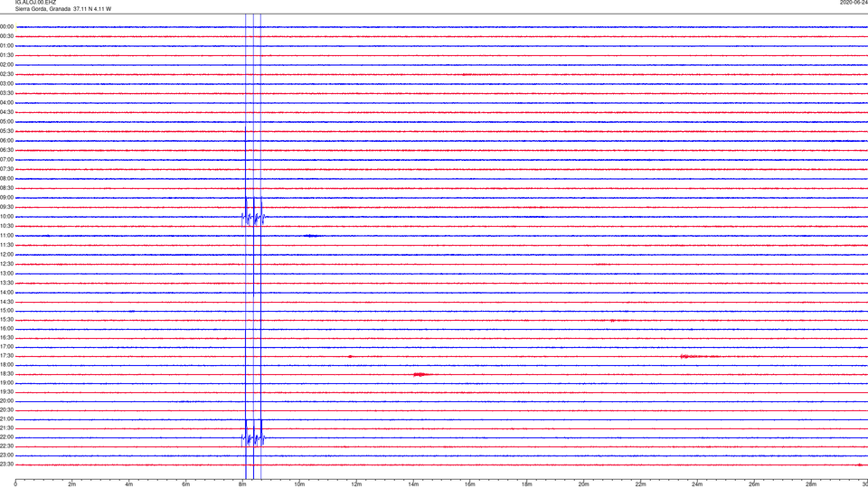Click the 8m tick label on time axis

tap(242, 484)
